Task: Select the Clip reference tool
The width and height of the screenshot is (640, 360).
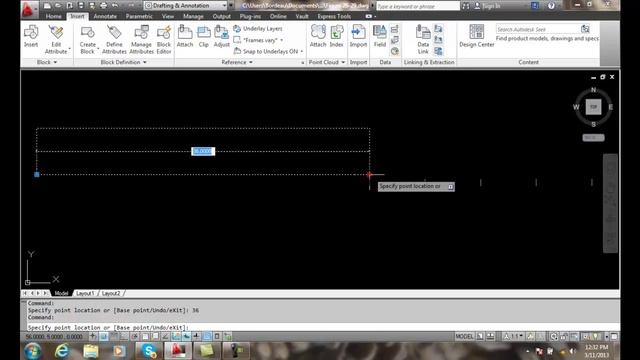Action: click(203, 37)
